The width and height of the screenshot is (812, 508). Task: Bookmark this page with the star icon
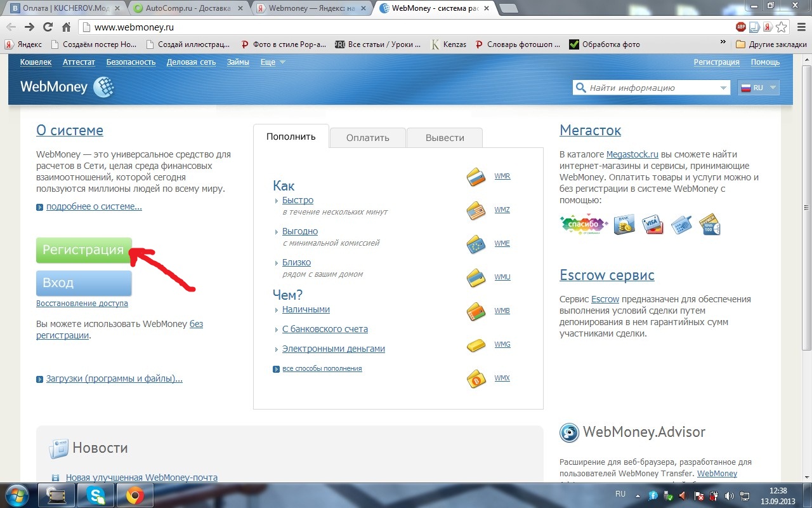(782, 27)
